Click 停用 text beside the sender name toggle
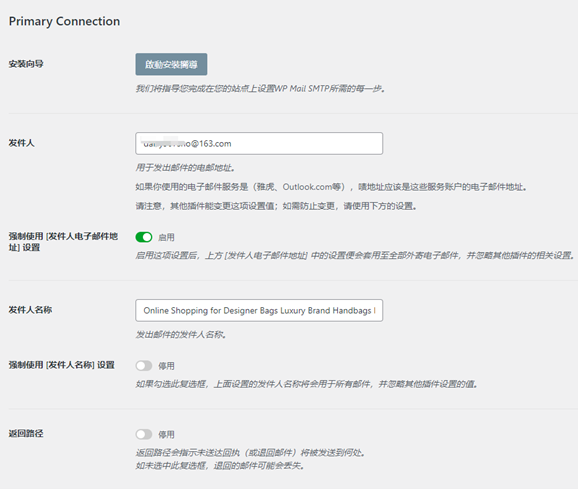This screenshot has width=578, height=489. [x=166, y=366]
